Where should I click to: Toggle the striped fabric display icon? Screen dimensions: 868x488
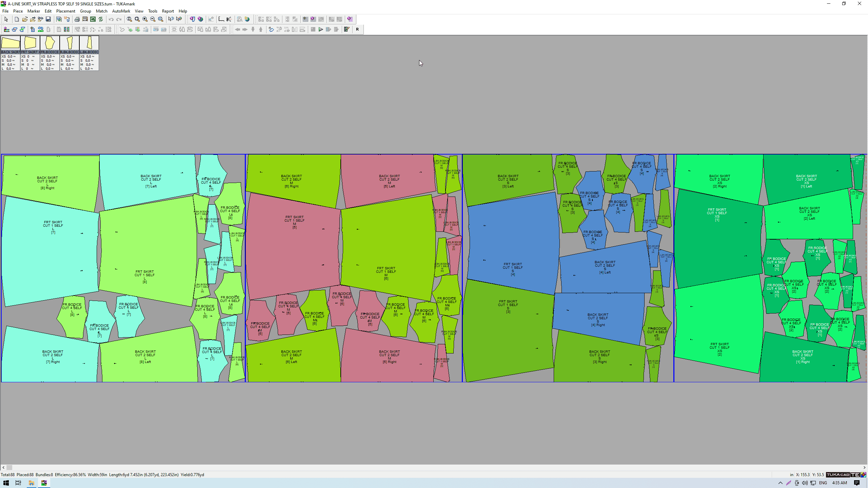pos(67,29)
